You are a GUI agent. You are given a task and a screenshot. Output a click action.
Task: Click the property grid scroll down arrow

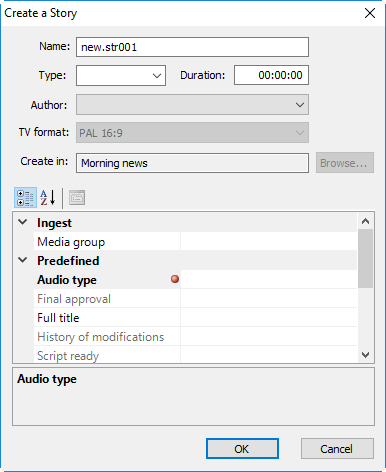click(366, 355)
